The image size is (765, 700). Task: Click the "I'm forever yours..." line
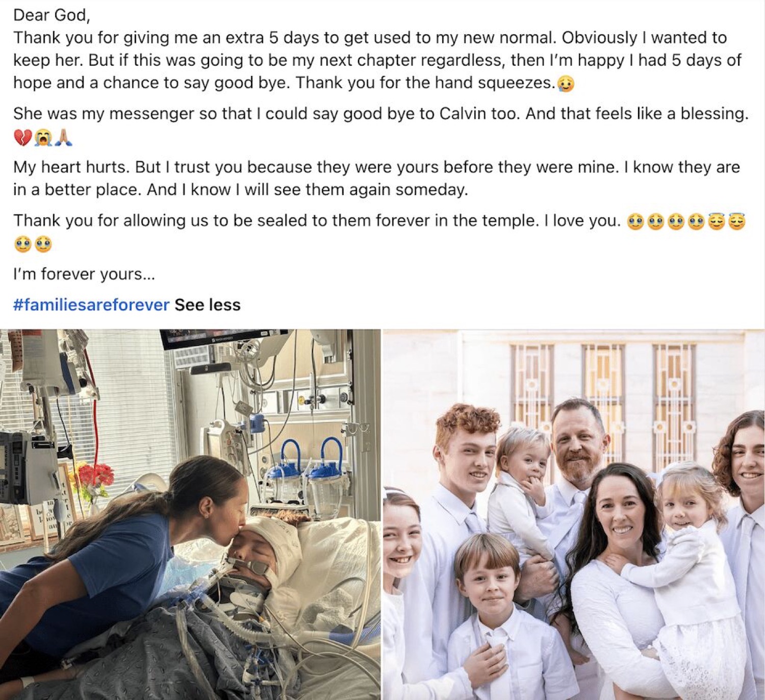(x=84, y=274)
